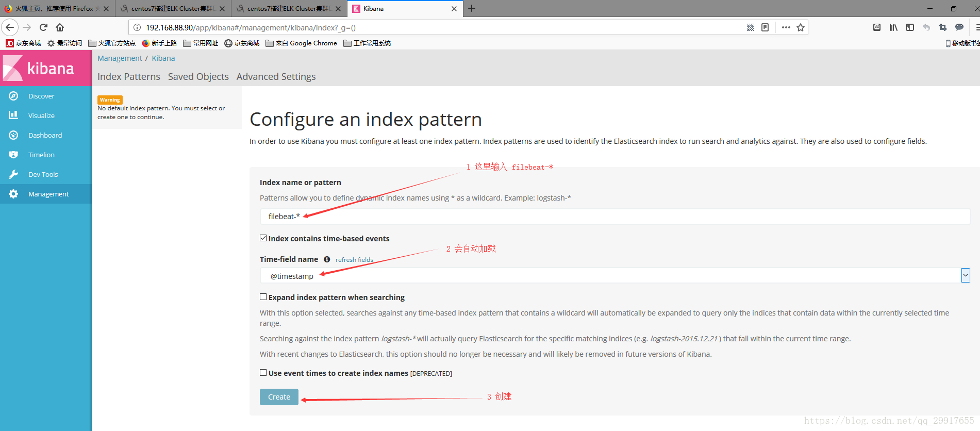Select Timelion in the sidebar
Image resolution: width=980 pixels, height=431 pixels.
click(46, 155)
